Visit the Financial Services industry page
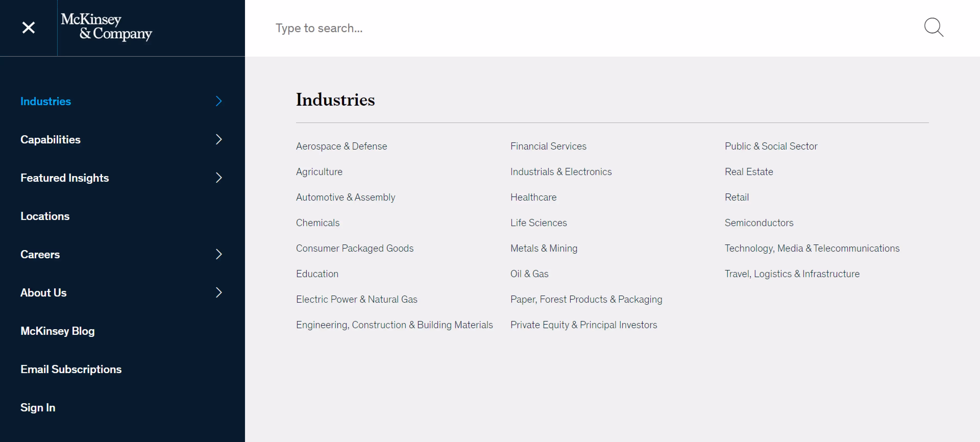This screenshot has width=980, height=442. tap(548, 146)
